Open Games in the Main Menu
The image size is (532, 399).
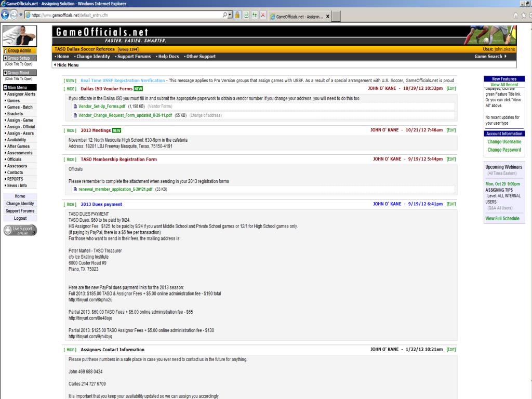(14, 101)
